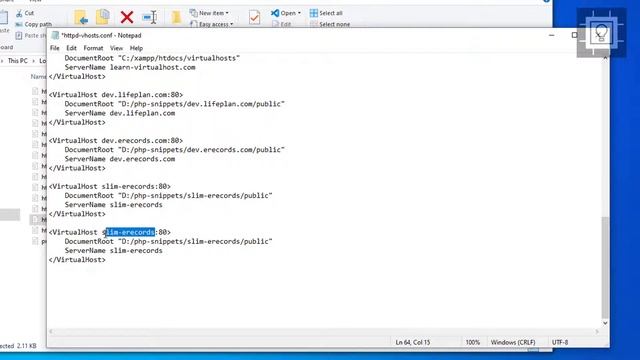Open Notepad Edit menu
Viewport: 640px width, 360px height.
[71, 48]
